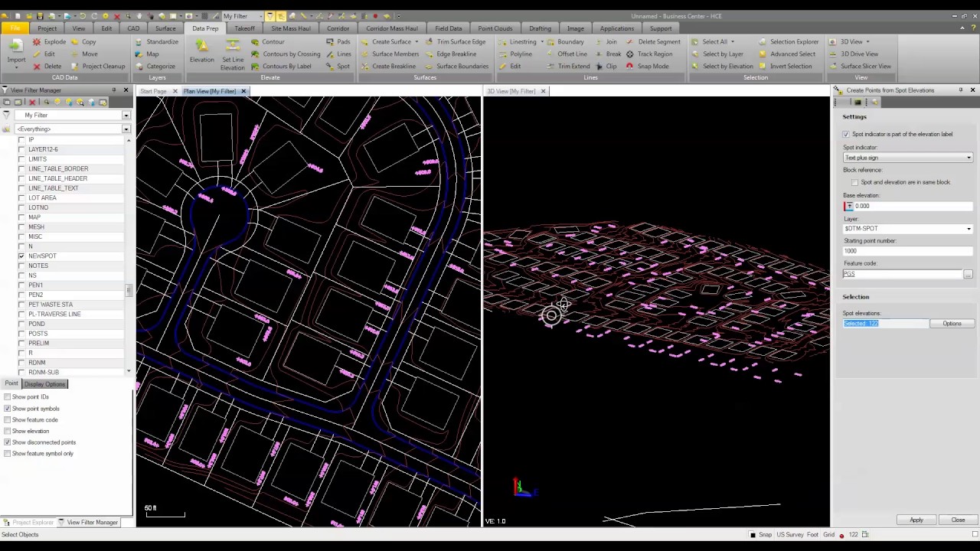The image size is (980, 551).
Task: Select the Contour elevate tool
Action: [x=267, y=42]
